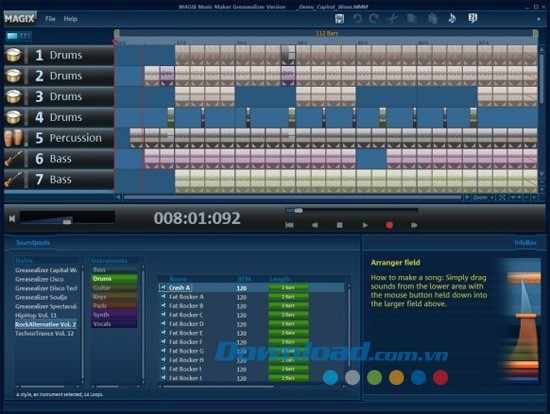Sort loops by the Length column header
550x414 pixels.
(x=280, y=279)
